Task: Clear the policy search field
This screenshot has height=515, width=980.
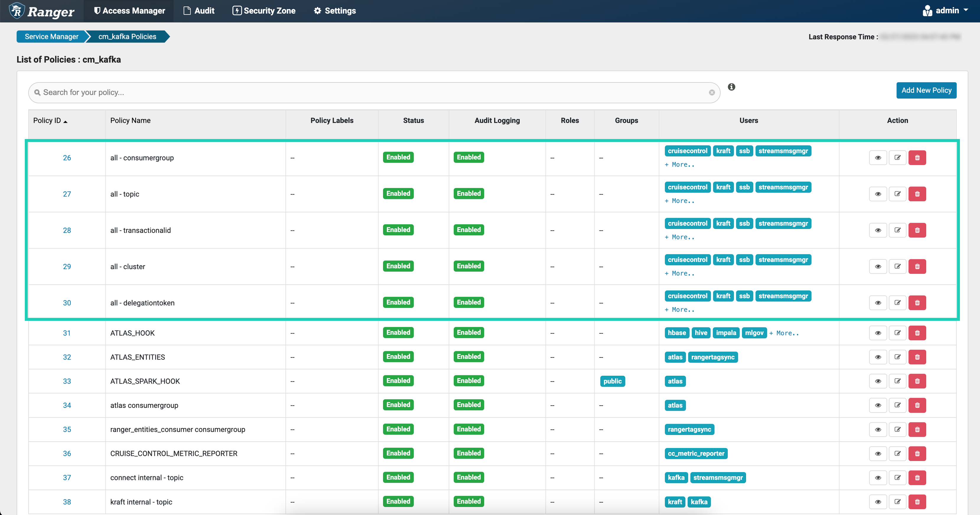Action: pyautogui.click(x=712, y=92)
